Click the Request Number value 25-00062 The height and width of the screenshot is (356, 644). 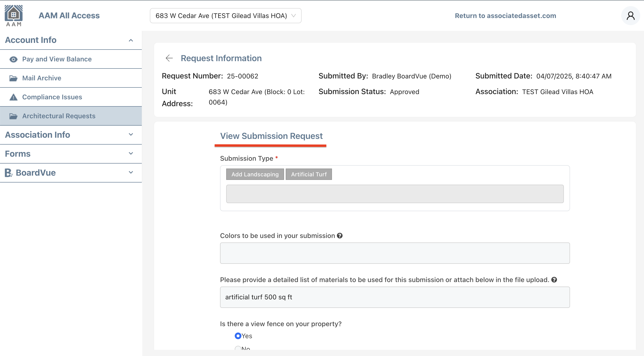click(x=242, y=76)
